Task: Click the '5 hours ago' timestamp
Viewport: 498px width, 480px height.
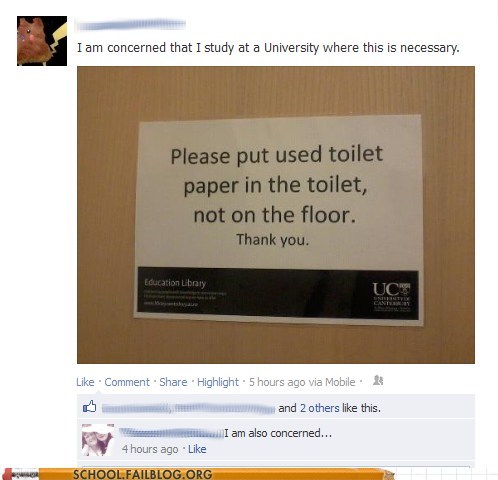Action: click(x=277, y=382)
